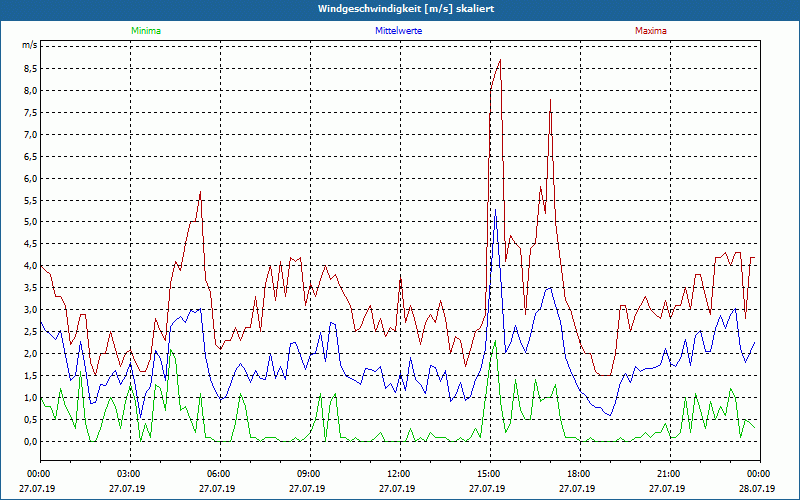Click the 03:00 time axis label
This screenshot has height=500, width=800.
127,474
